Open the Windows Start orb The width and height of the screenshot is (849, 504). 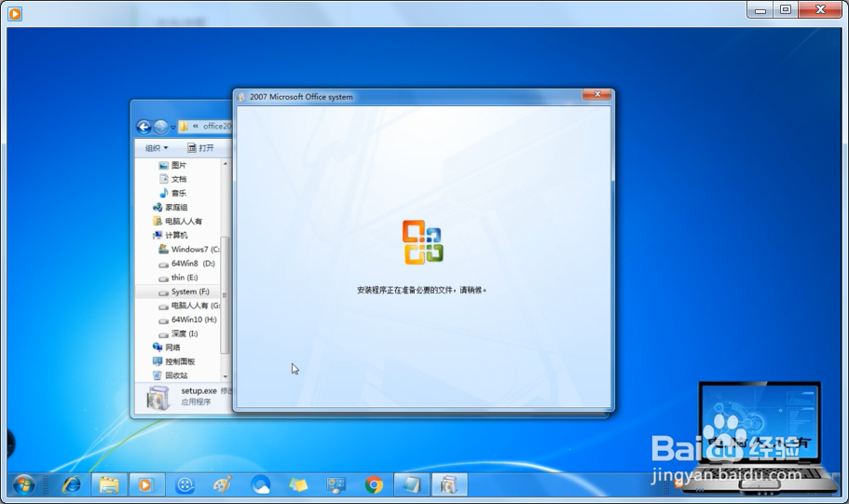point(24,484)
